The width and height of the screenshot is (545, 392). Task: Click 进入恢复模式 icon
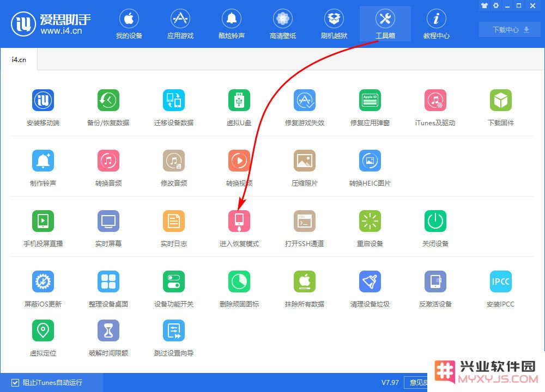point(239,221)
